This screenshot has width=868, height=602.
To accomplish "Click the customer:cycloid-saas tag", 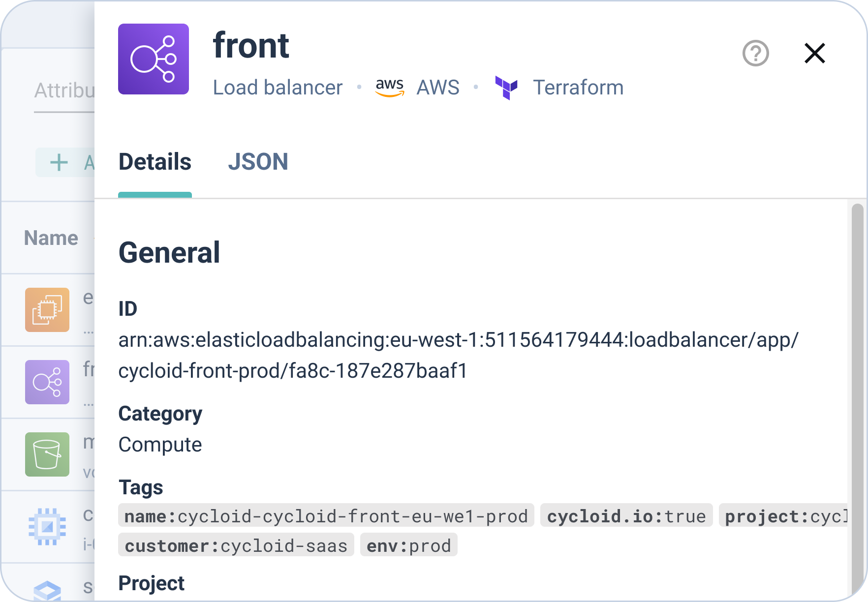I will [236, 545].
